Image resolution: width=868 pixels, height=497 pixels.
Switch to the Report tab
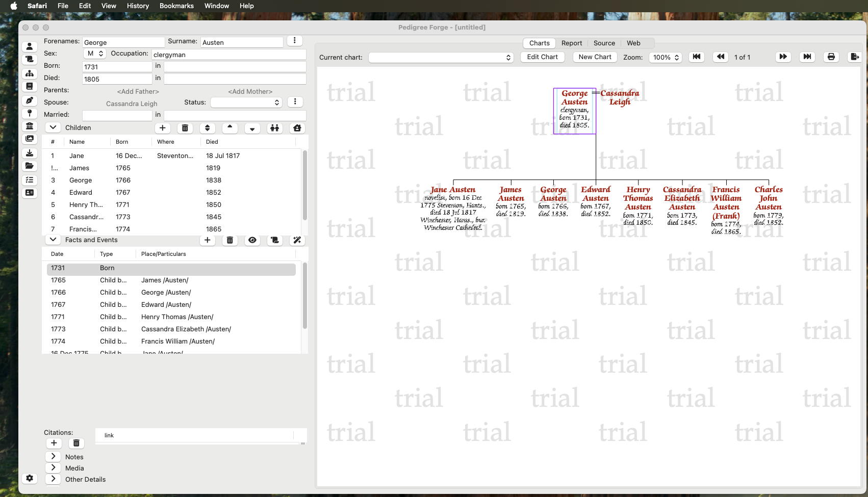571,43
